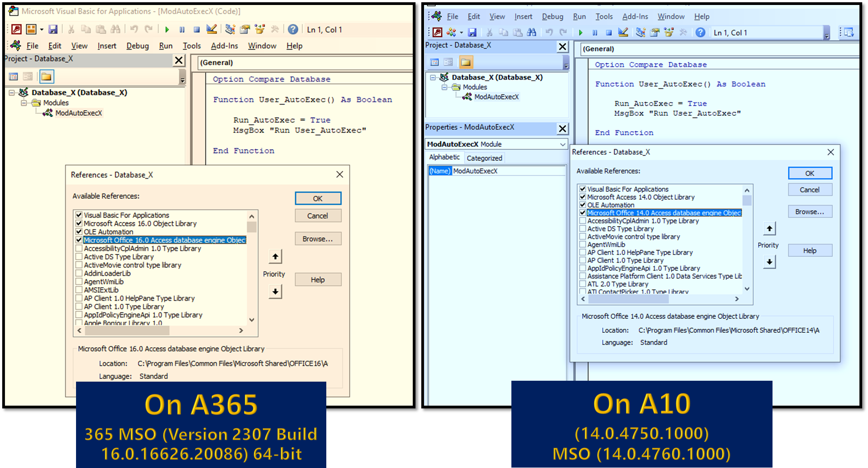Uncheck Microsoft Office 16.0 Access database engine
Viewport: 868px width, 468px height.
[x=79, y=240]
